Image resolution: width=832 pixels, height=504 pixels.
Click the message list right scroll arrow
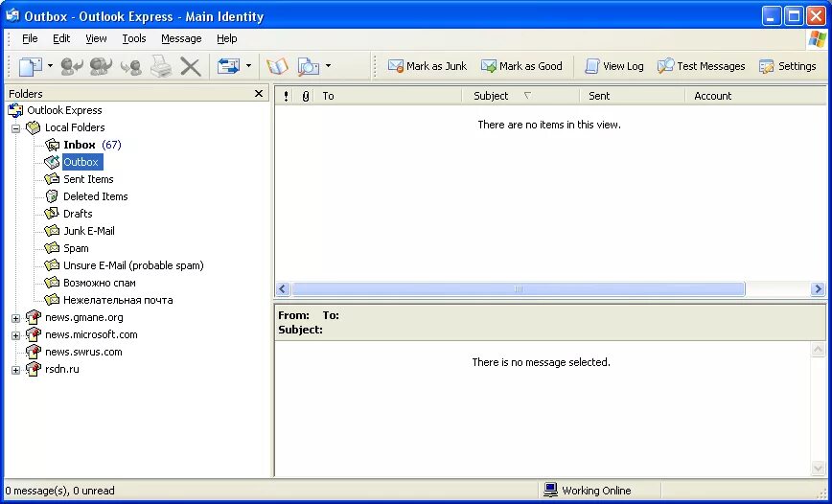click(x=818, y=289)
